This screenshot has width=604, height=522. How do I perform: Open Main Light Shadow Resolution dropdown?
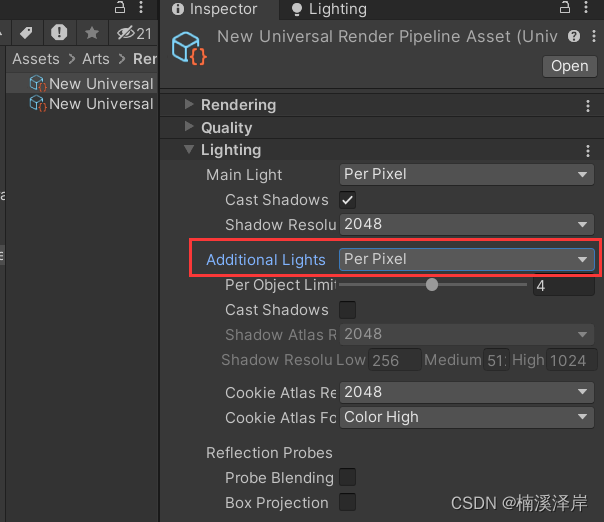[466, 225]
